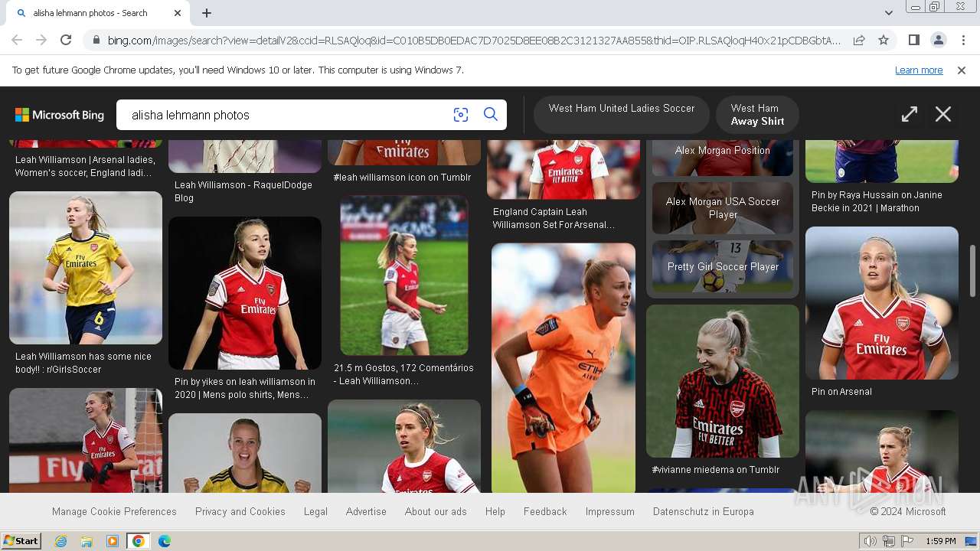Launch Microsoft Edge from taskbar
The width and height of the screenshot is (980, 551).
click(165, 541)
